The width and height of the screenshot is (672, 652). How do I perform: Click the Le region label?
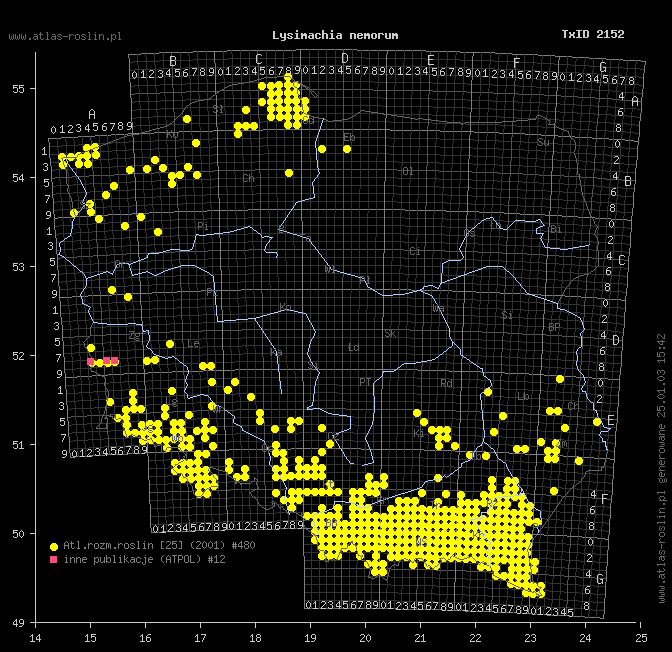pyautogui.click(x=193, y=343)
